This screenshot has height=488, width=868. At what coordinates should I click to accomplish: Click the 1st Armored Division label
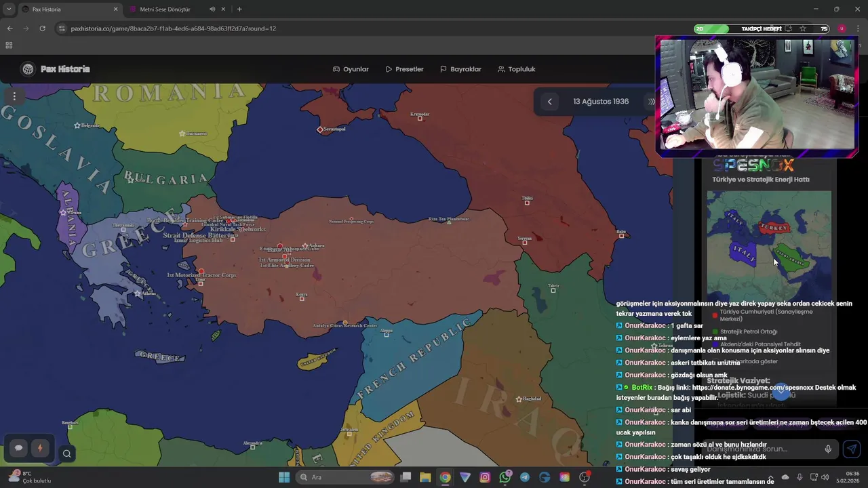[x=285, y=260]
